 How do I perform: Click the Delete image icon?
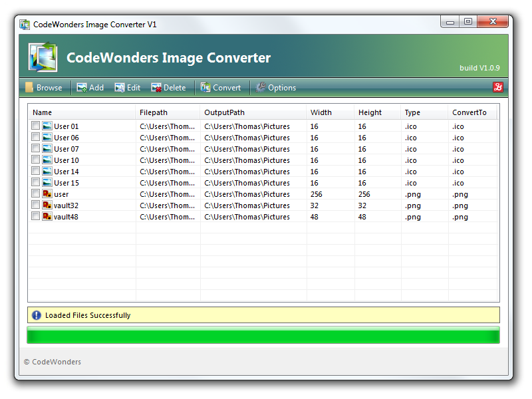(x=156, y=88)
